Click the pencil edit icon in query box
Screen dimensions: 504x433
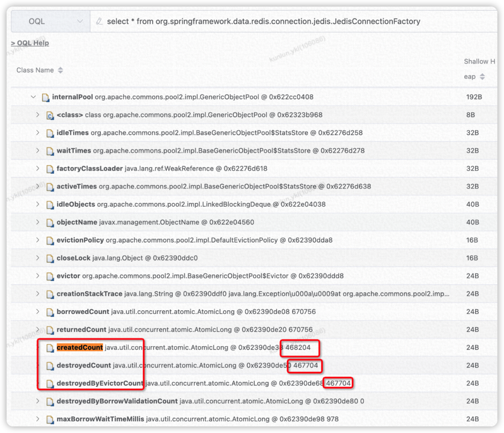[x=99, y=21]
